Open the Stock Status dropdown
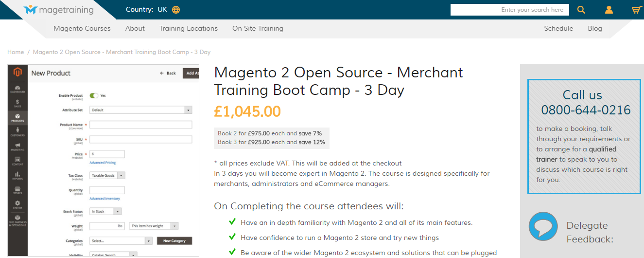The height and width of the screenshot is (258, 644). 105,211
